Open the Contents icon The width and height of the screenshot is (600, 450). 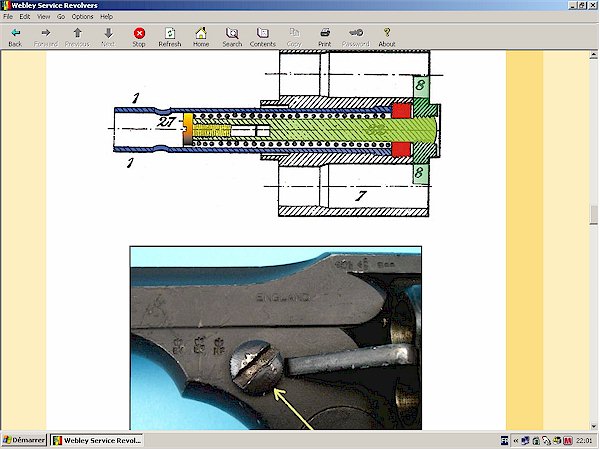pyautogui.click(x=262, y=33)
